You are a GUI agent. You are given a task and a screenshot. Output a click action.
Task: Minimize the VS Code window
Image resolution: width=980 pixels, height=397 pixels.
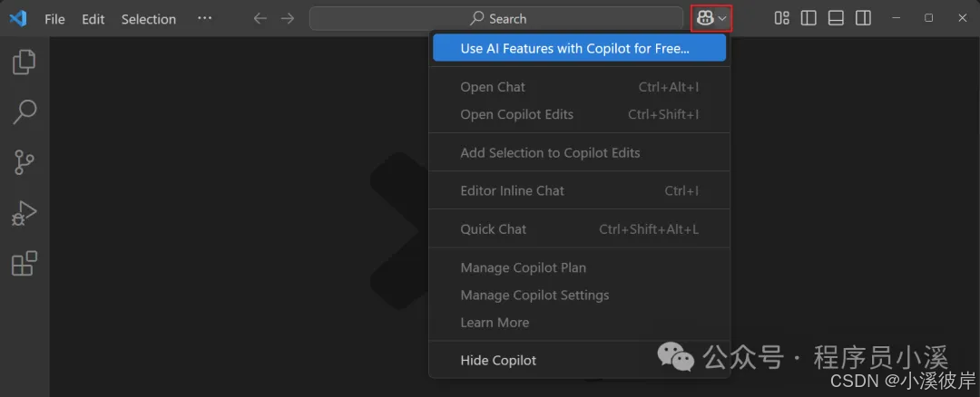[x=895, y=18]
